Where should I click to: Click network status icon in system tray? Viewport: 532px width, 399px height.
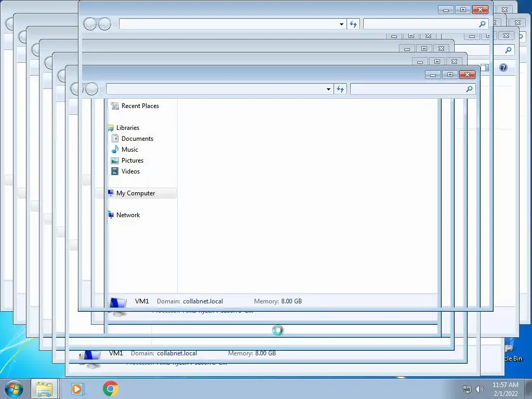coord(467,389)
